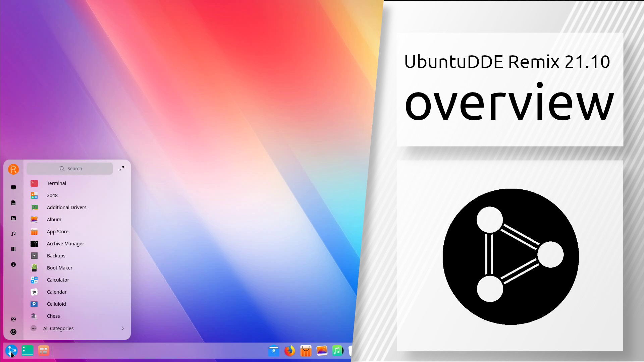Click the launcher search field

point(70,169)
